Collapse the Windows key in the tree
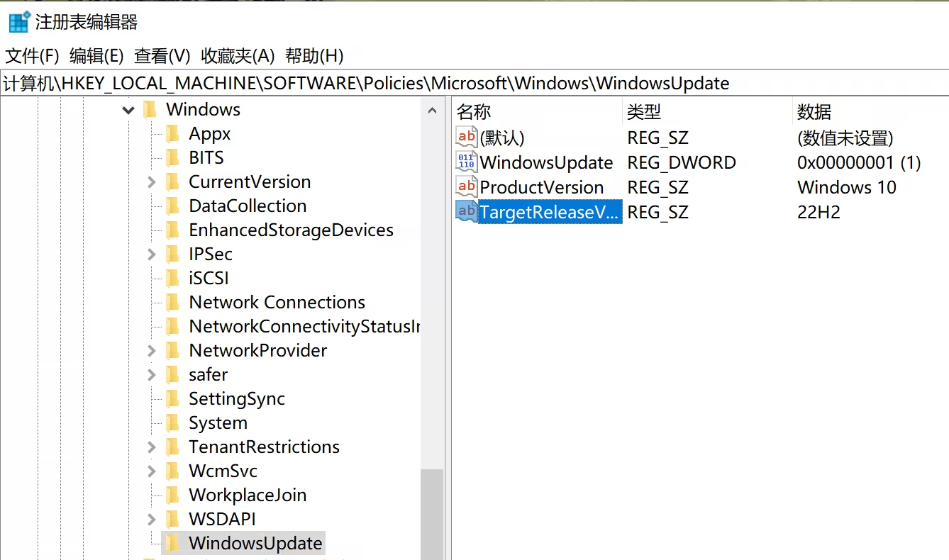Screen dimensions: 949x560 128,110
